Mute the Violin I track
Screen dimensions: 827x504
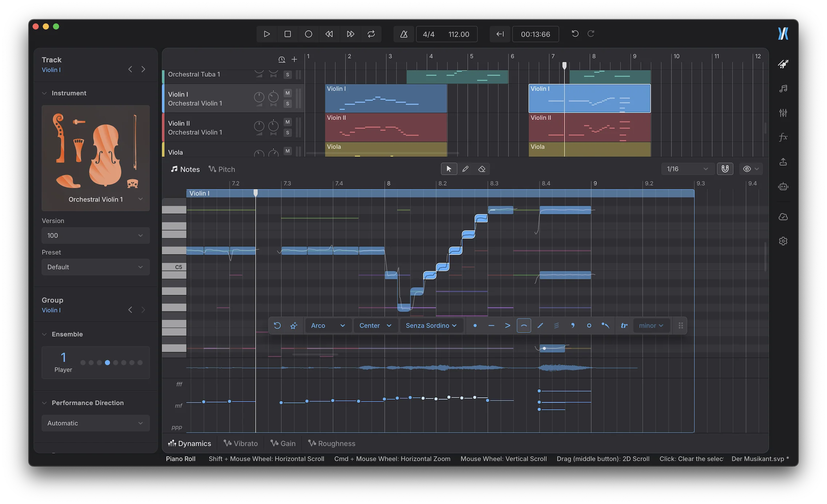(x=288, y=93)
